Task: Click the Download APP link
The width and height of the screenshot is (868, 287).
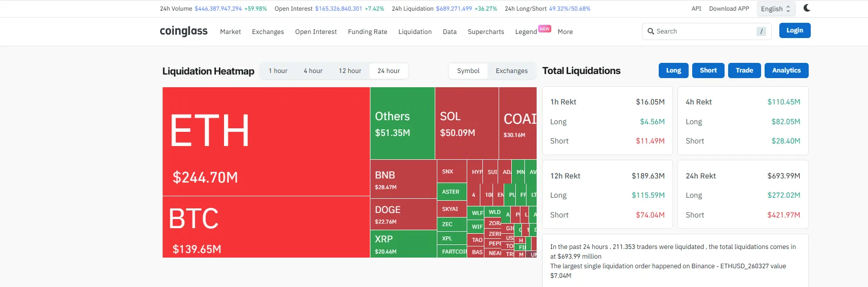Action: click(729, 9)
